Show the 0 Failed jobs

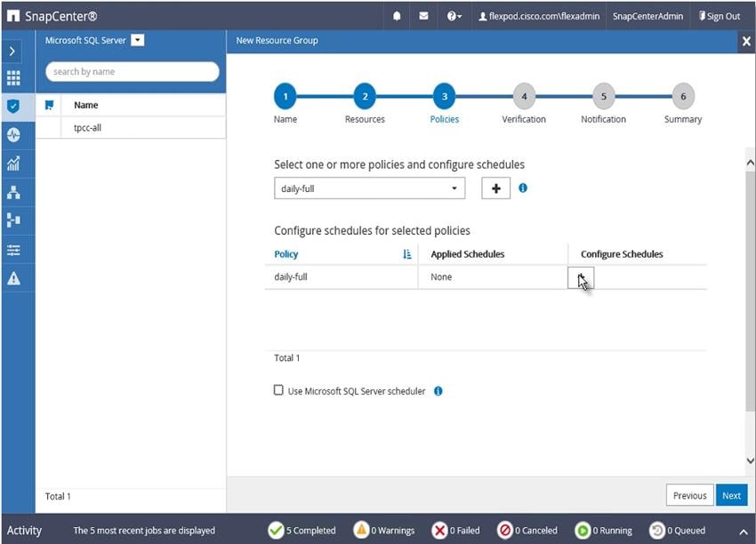point(455,530)
